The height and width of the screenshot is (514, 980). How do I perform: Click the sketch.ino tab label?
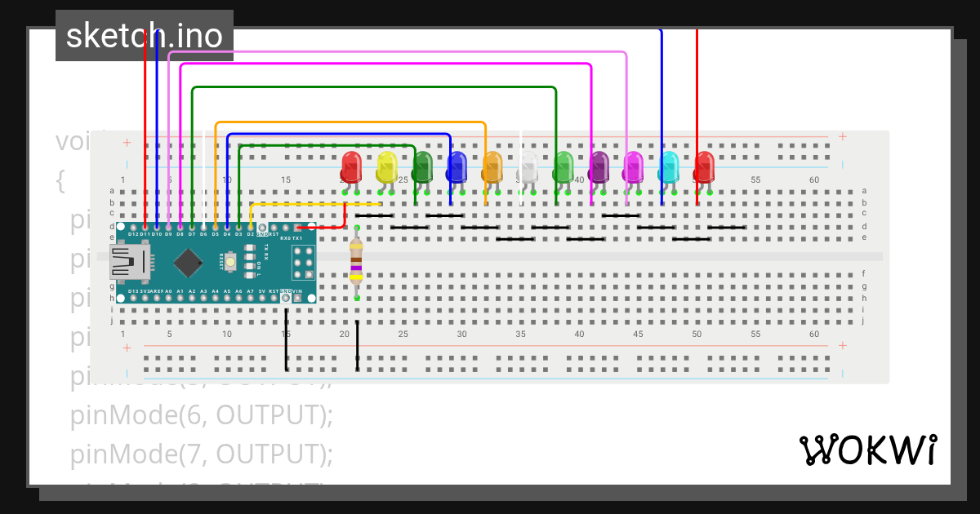pyautogui.click(x=144, y=34)
